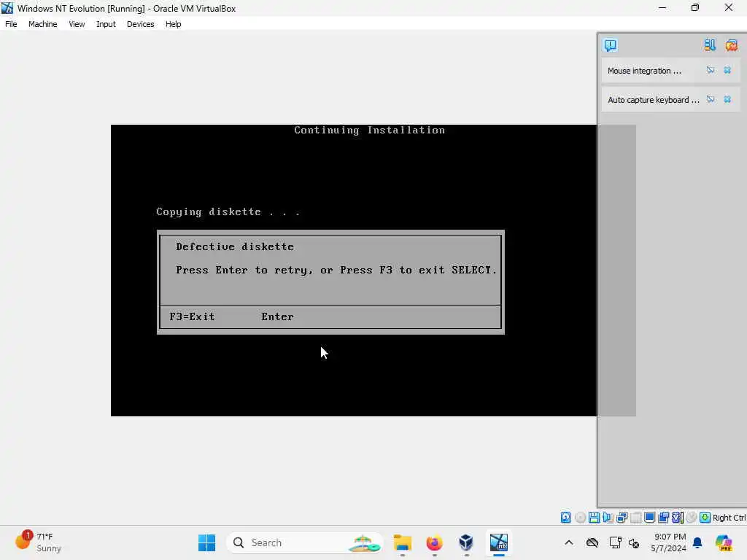Click the Mouse integration notification text
Image resolution: width=747 pixels, height=560 pixels.
[x=644, y=71]
